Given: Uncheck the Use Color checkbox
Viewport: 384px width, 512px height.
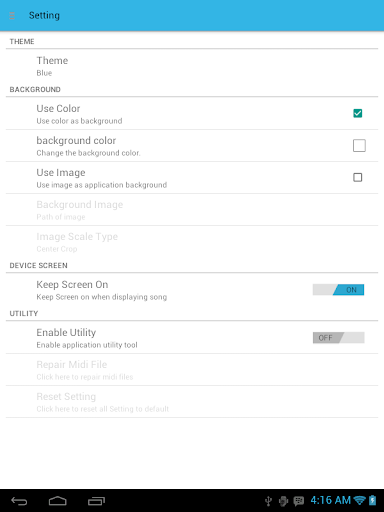Looking at the screenshot, I should (x=358, y=113).
